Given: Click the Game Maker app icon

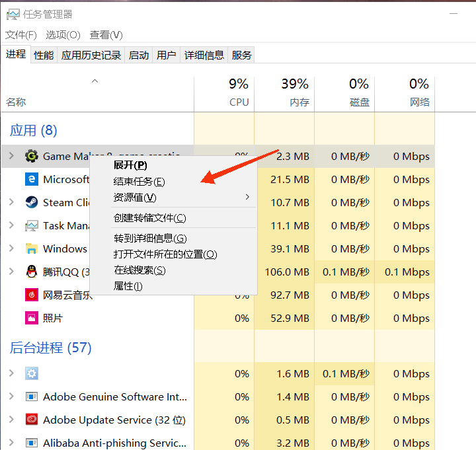Looking at the screenshot, I should (x=32, y=156).
